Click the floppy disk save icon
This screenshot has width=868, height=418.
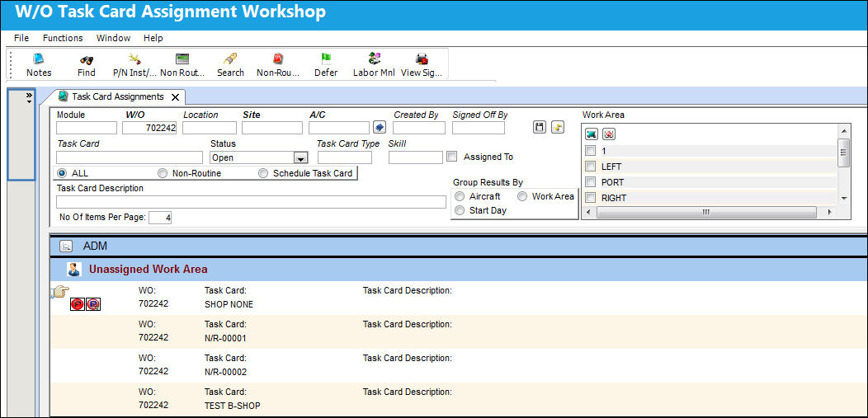[540, 128]
